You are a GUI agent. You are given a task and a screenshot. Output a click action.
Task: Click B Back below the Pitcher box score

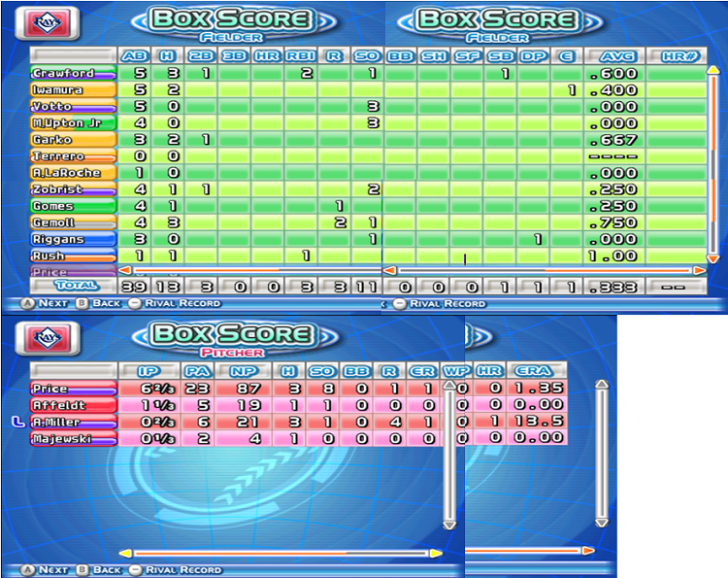point(98,570)
